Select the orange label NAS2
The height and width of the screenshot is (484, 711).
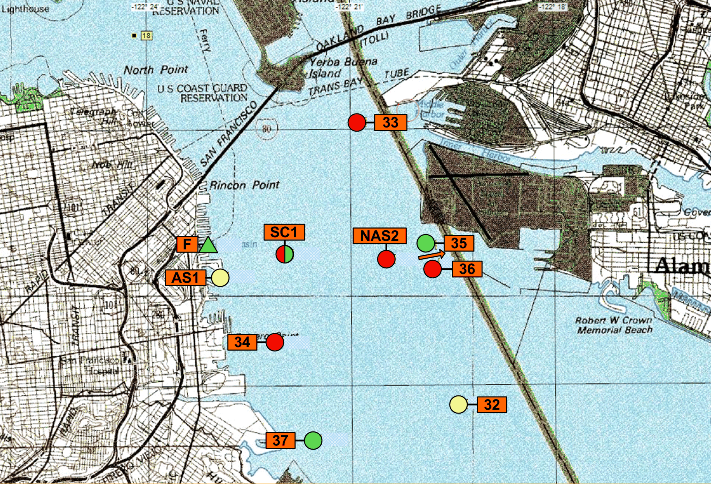click(380, 236)
